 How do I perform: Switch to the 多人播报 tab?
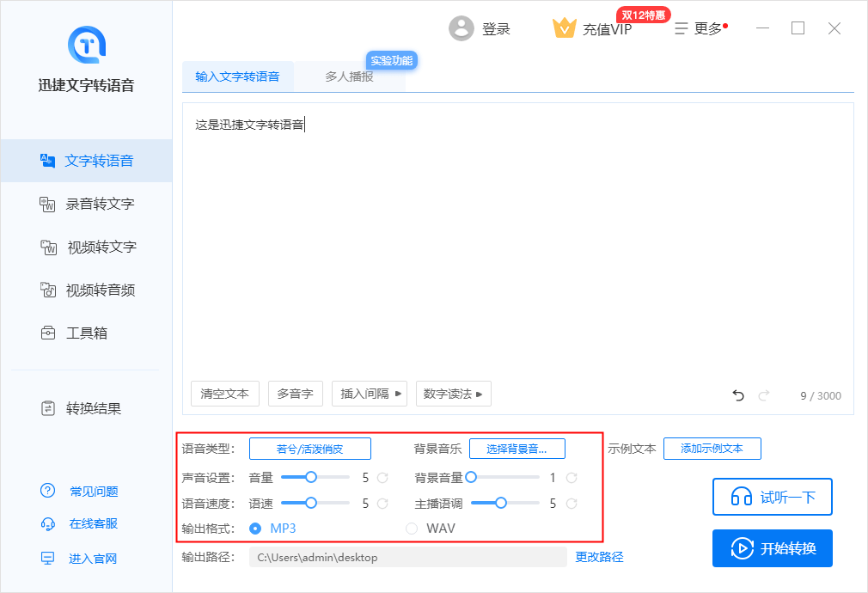click(350, 76)
